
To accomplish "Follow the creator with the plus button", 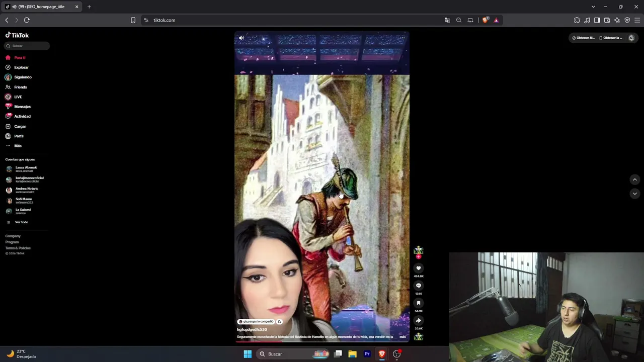I will click(x=418, y=256).
